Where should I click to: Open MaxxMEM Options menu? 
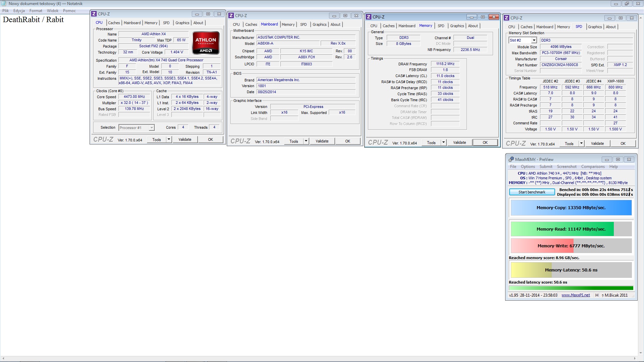(528, 167)
